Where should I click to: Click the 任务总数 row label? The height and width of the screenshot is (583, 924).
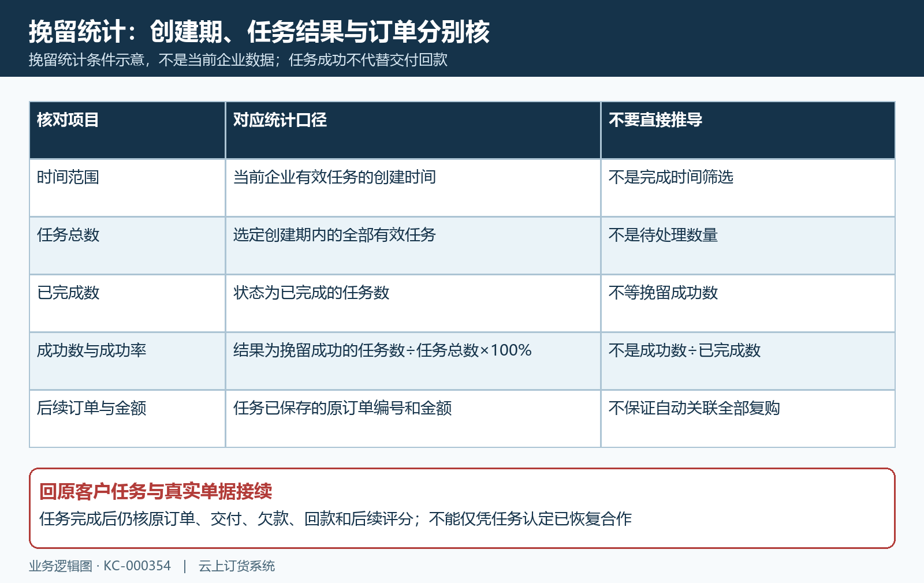(x=68, y=235)
